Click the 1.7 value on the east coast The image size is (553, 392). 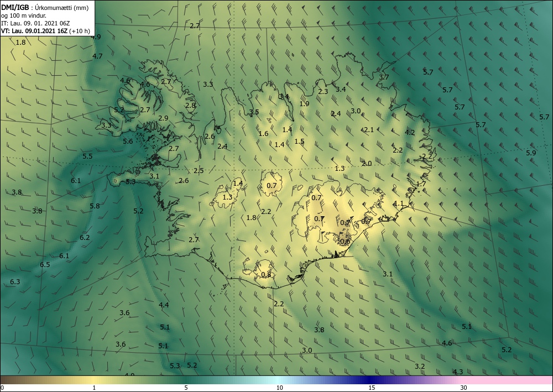point(421,184)
